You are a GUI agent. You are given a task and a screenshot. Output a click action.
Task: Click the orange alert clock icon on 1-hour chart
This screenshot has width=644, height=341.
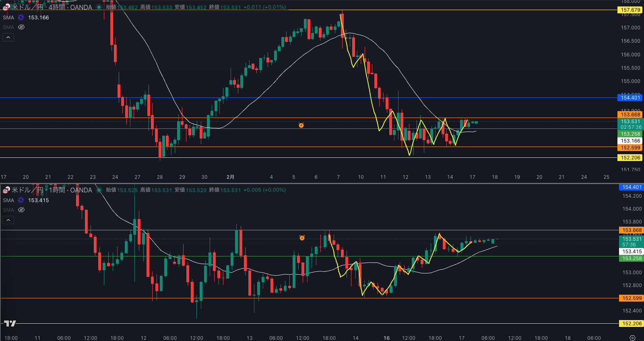click(x=302, y=238)
